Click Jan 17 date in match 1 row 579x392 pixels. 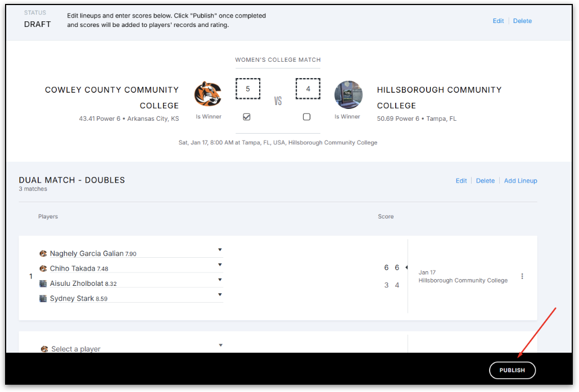pyautogui.click(x=427, y=272)
